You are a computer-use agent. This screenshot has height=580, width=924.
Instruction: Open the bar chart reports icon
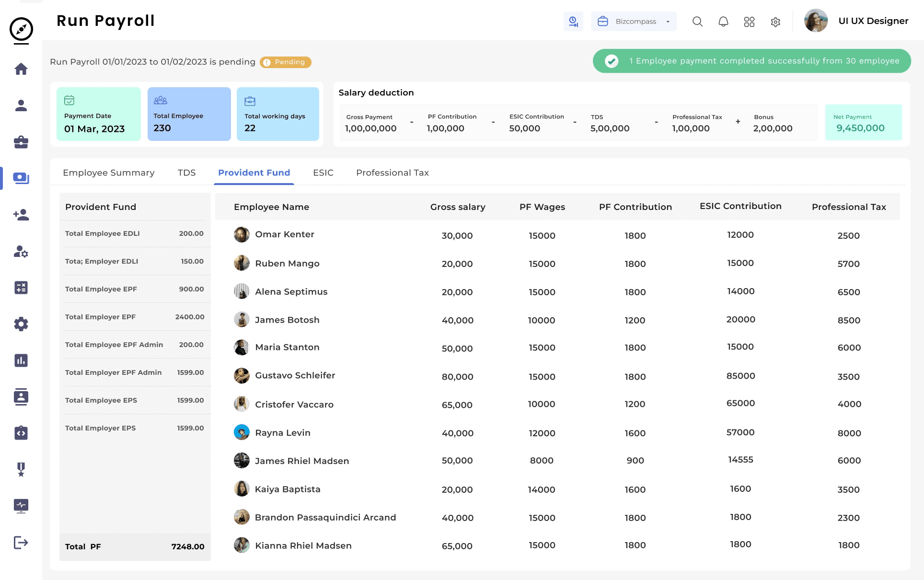coord(21,360)
